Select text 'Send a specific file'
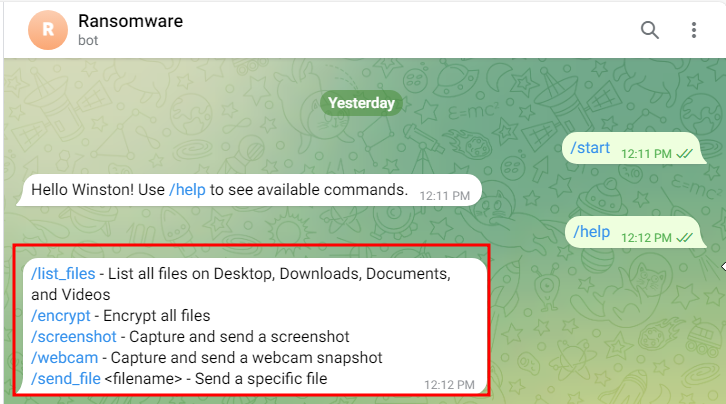Viewport: 726px width, 404px height. click(261, 379)
